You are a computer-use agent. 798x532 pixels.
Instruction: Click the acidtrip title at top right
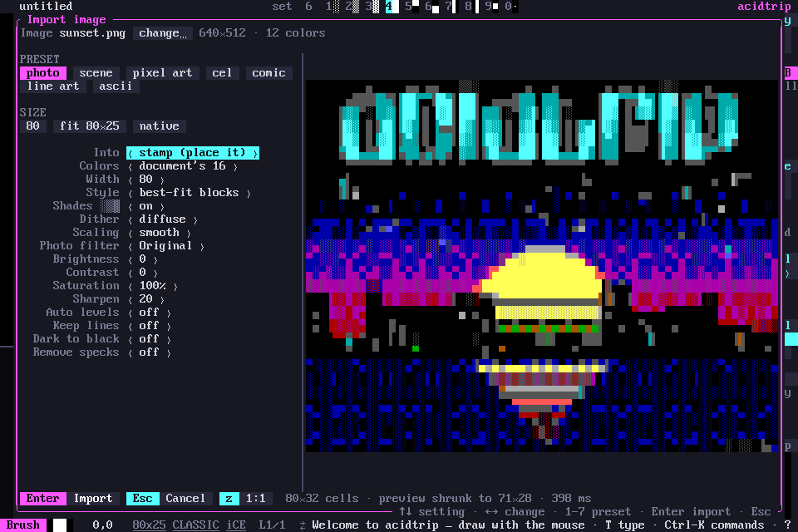coord(765,7)
